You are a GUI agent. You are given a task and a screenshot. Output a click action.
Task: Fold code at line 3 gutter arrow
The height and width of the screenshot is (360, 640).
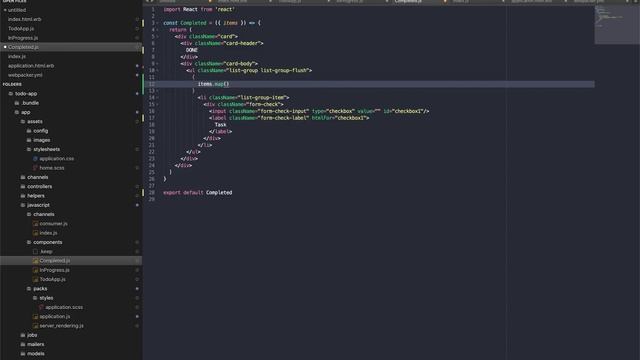pos(158,23)
